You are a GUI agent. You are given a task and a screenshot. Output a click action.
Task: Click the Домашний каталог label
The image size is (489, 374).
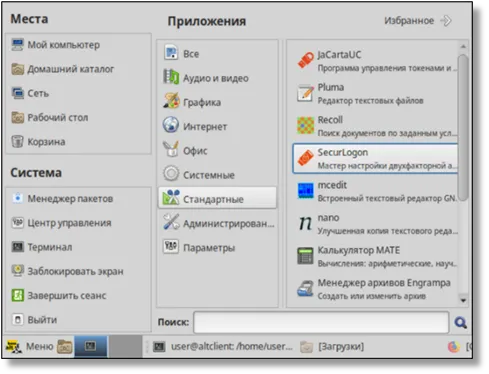71,69
